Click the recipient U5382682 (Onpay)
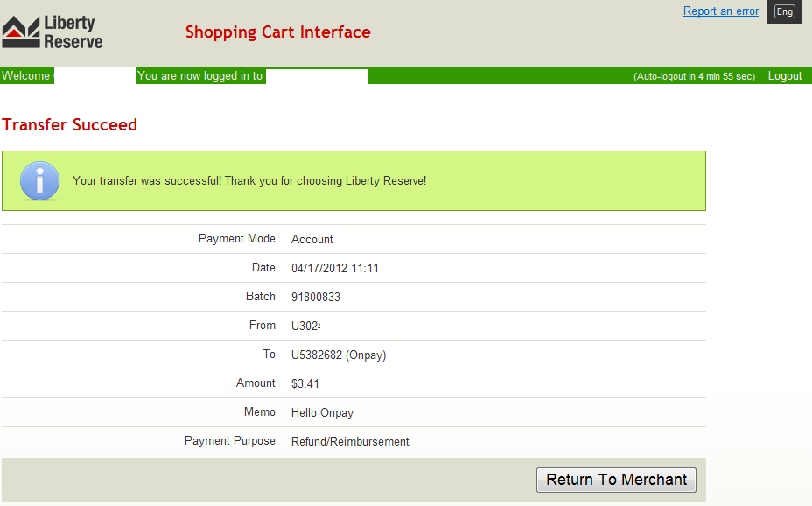This screenshot has width=812, height=506. (x=339, y=355)
